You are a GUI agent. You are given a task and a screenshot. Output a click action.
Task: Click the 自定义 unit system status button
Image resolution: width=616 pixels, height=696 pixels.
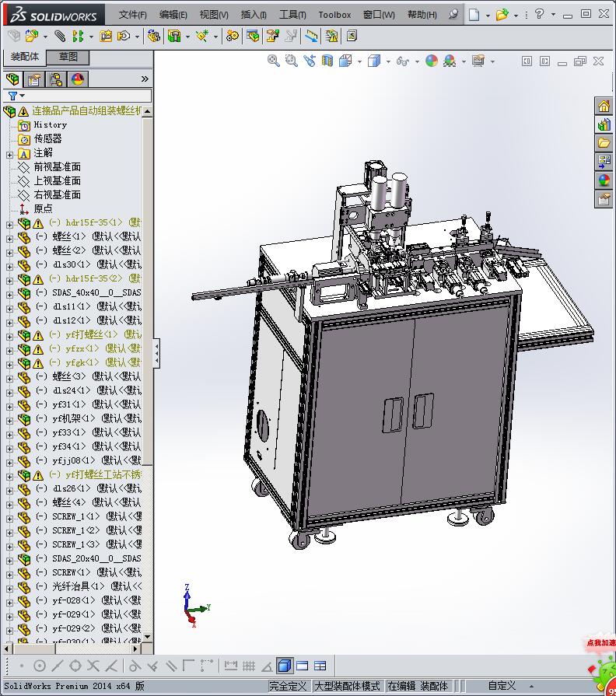502,686
